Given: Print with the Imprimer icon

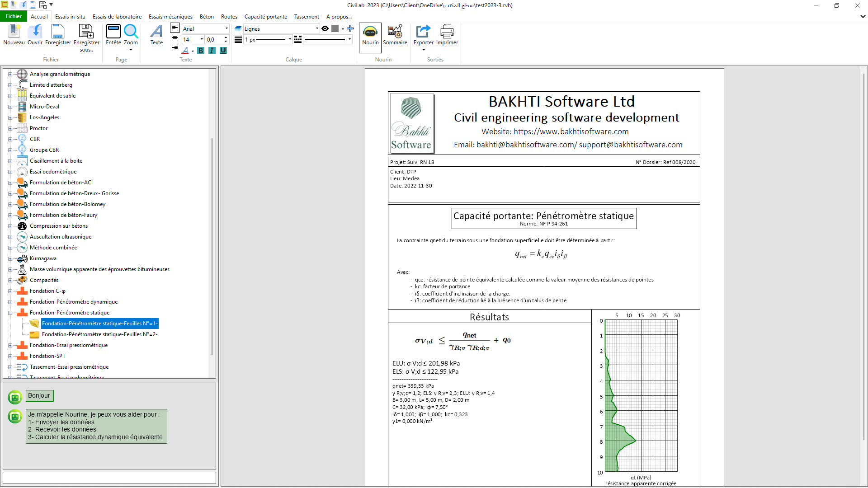Looking at the screenshot, I should point(447,35).
